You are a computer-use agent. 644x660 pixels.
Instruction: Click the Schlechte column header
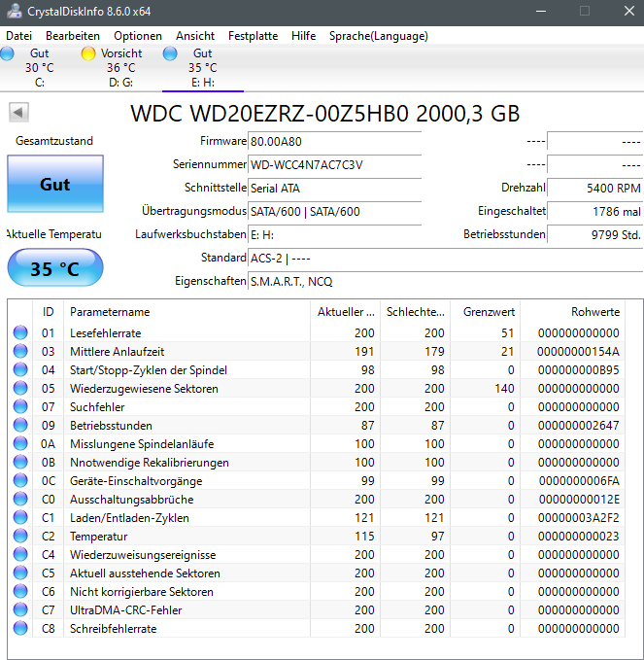click(415, 312)
